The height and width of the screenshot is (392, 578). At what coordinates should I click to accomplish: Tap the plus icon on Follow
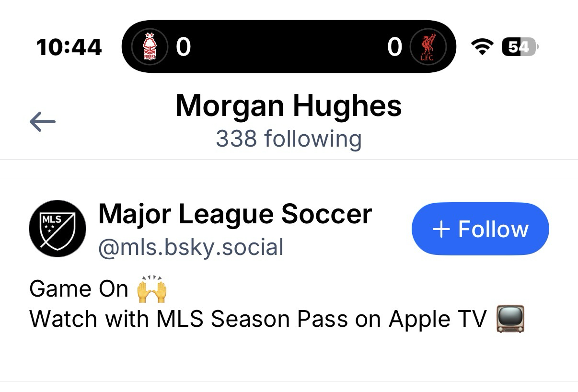click(441, 229)
